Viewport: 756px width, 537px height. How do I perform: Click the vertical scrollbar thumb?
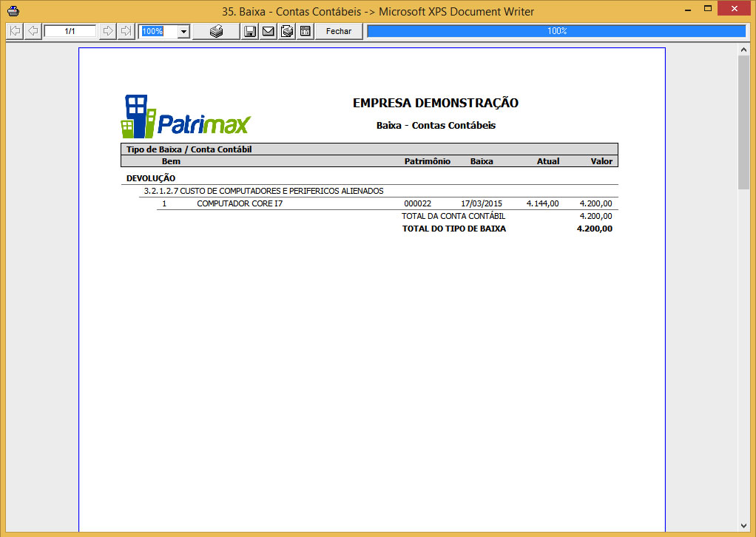pos(743,123)
